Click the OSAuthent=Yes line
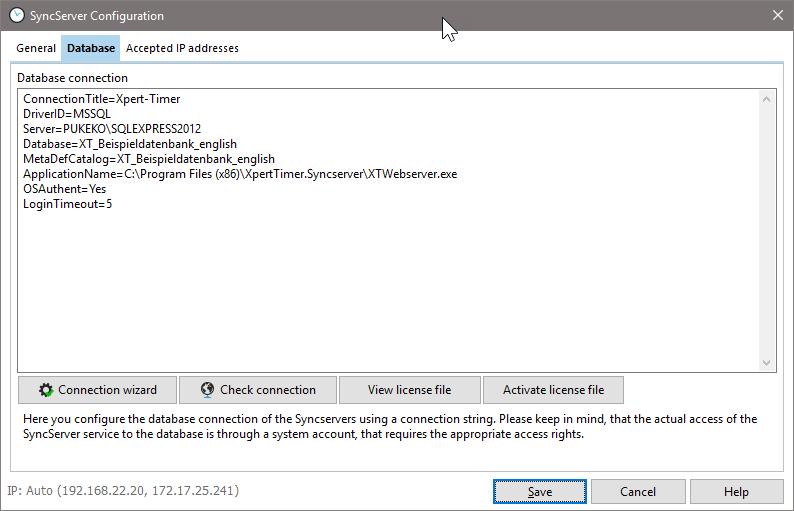Viewport: 794px width, 511px height. coord(64,189)
